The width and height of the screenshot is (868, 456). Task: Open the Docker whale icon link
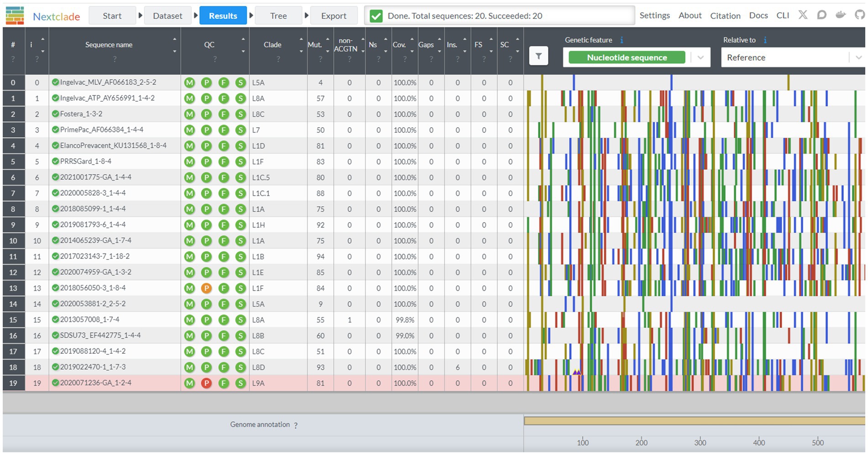click(x=841, y=15)
